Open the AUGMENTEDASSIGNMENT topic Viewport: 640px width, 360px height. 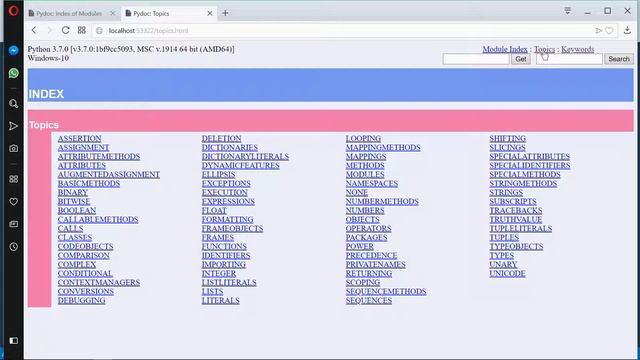pos(109,175)
